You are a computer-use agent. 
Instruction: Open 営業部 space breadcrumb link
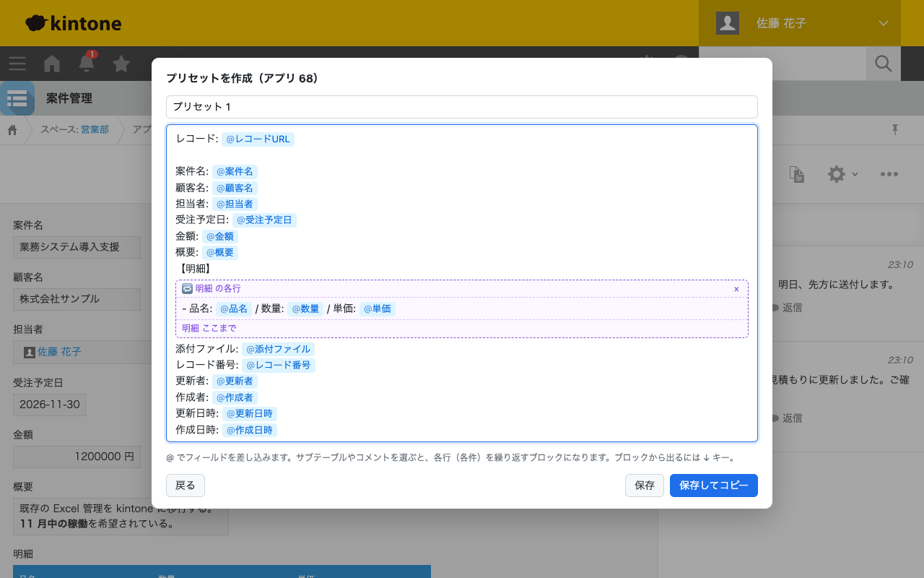coord(95,129)
